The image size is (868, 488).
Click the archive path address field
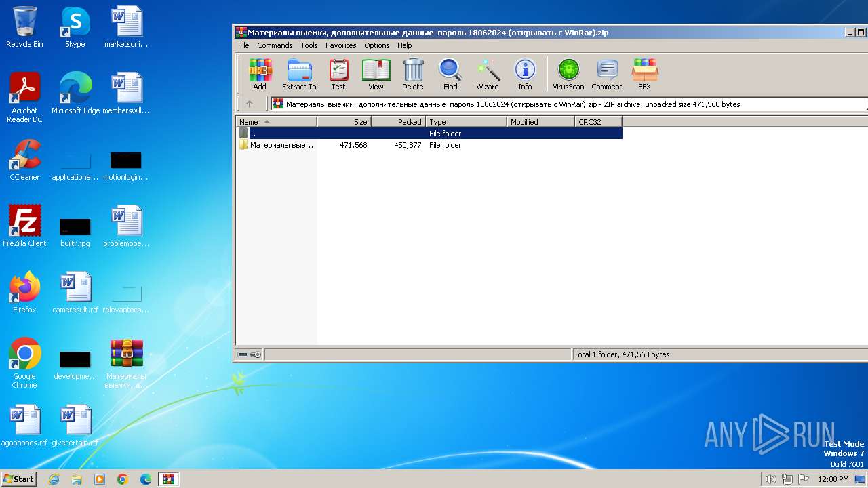[x=569, y=104]
